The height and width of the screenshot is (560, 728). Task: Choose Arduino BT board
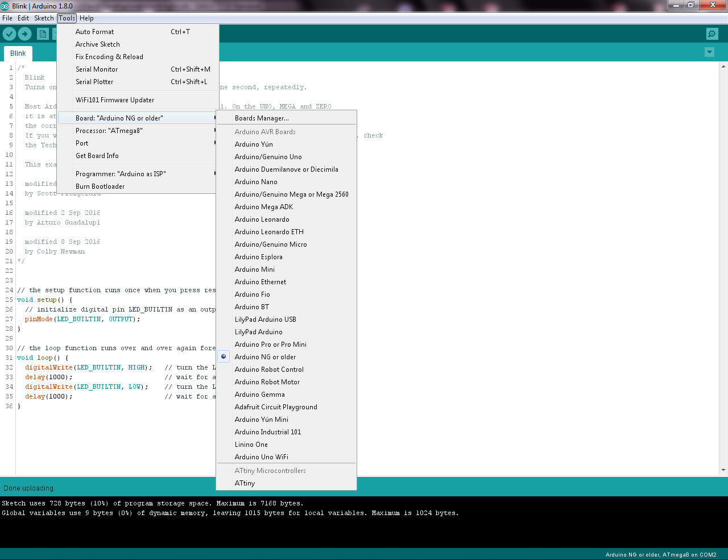287,307
